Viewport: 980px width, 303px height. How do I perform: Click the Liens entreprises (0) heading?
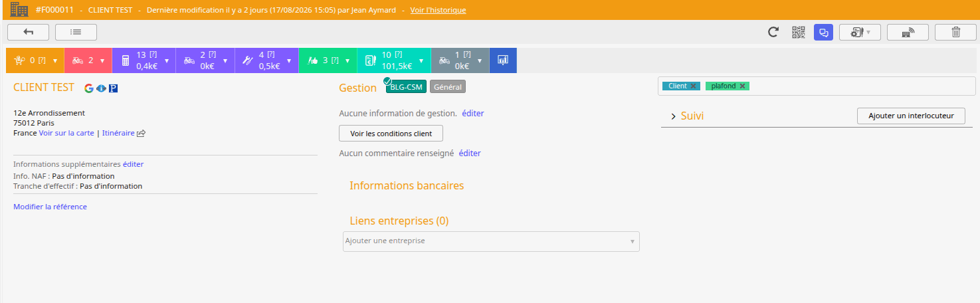point(399,221)
